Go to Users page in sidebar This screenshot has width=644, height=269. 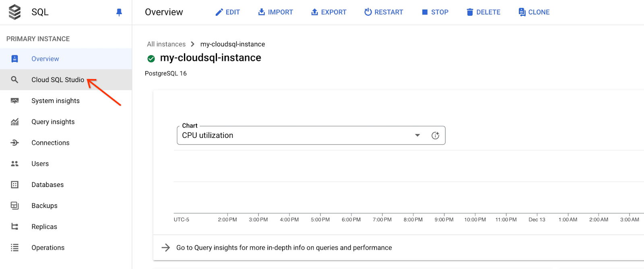click(x=40, y=164)
